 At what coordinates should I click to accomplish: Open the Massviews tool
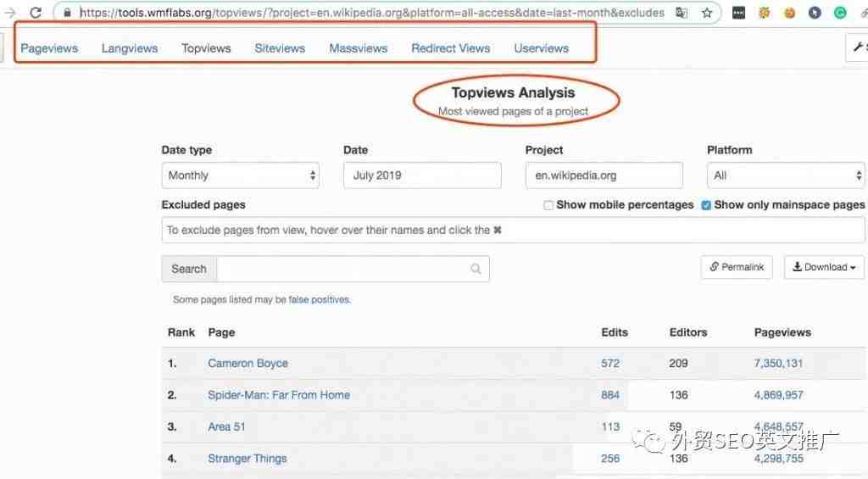tap(359, 48)
